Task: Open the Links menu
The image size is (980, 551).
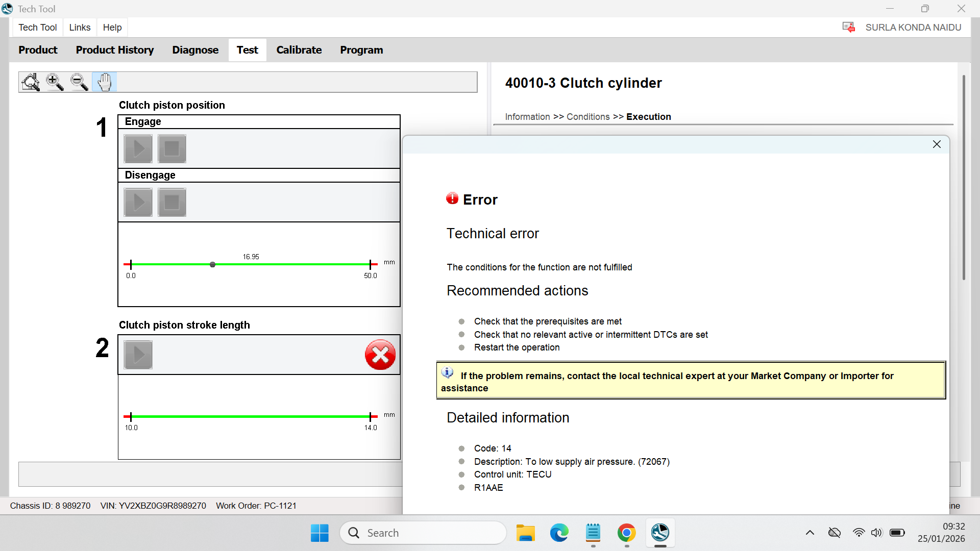Action: [x=80, y=28]
